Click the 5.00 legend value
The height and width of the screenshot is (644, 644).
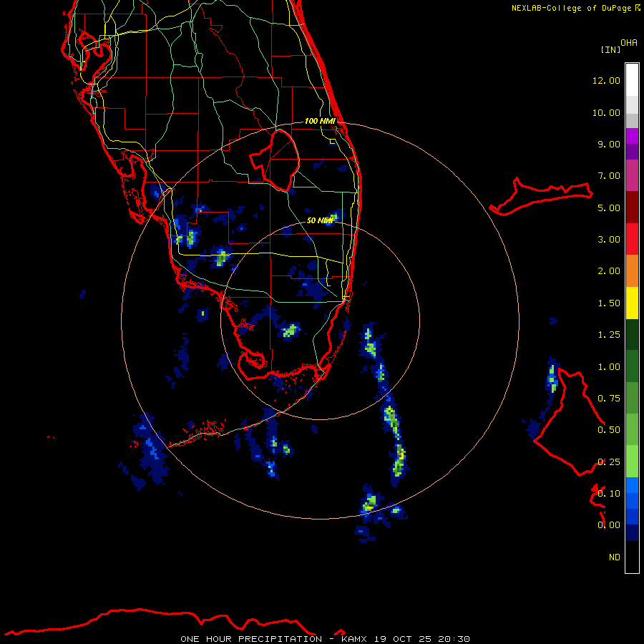609,208
